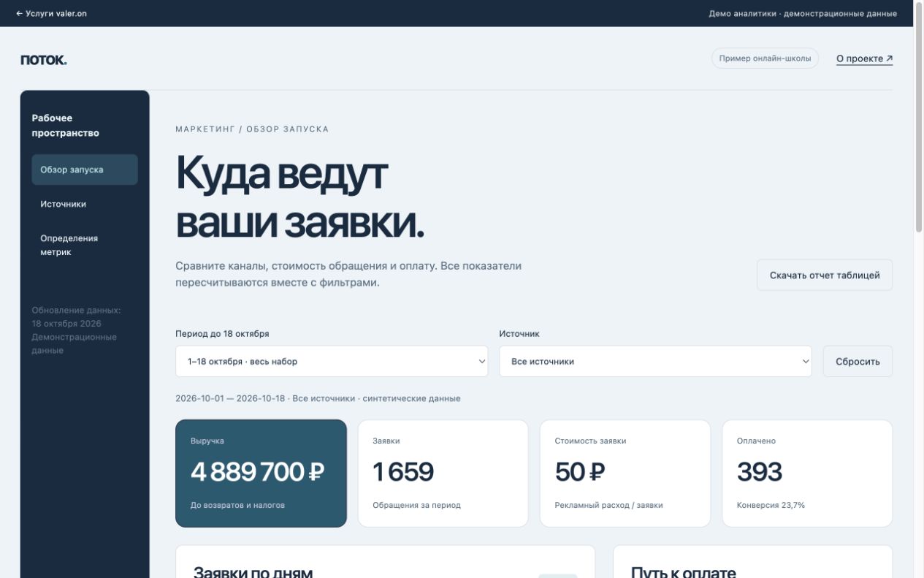This screenshot has width=924, height=578.
Task: Click the 'Стоимость заявки' card
Action: pos(625,474)
